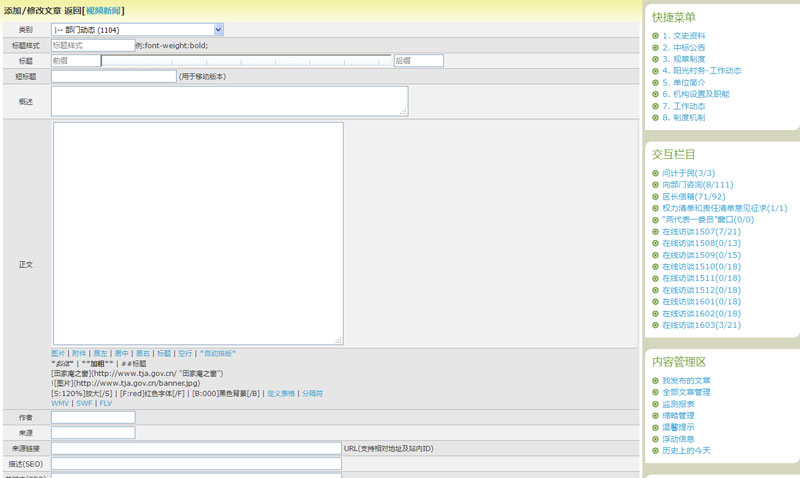Click the 图片 insert link below editor
Viewport: 800px width, 478px height.
pos(58,353)
